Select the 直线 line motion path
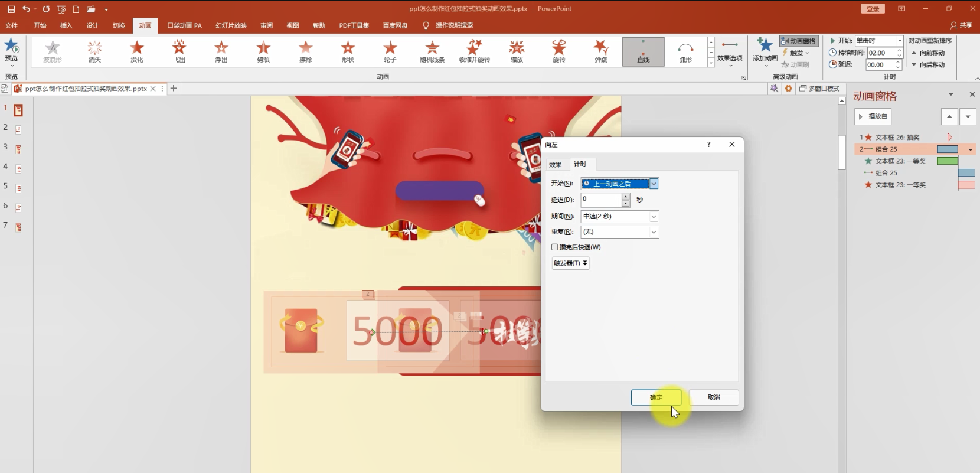This screenshot has width=980, height=473. 643,51
